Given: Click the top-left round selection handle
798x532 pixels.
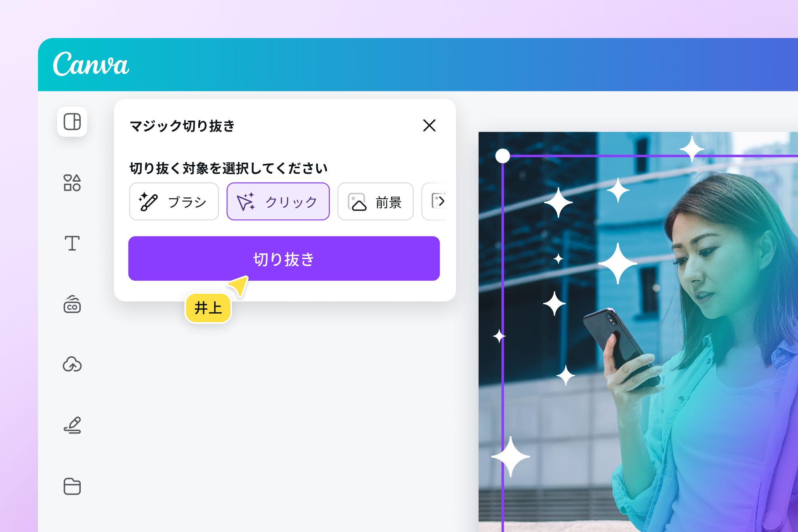Looking at the screenshot, I should coord(503,156).
